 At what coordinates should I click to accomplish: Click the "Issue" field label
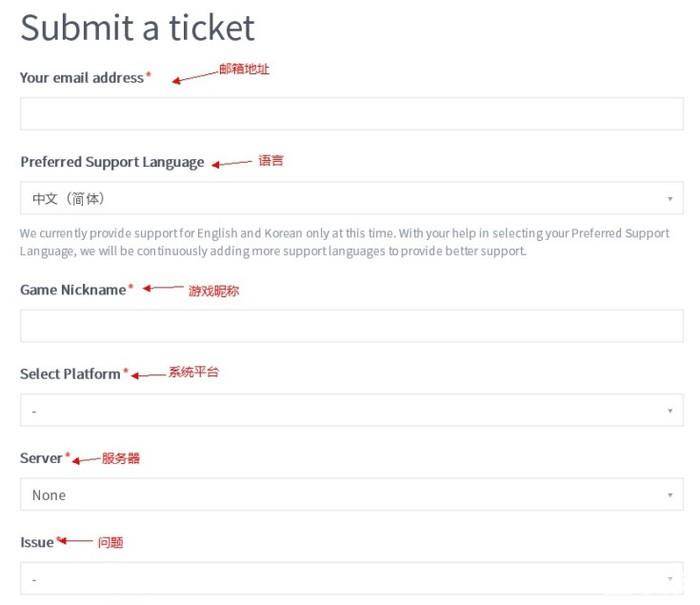pos(37,542)
